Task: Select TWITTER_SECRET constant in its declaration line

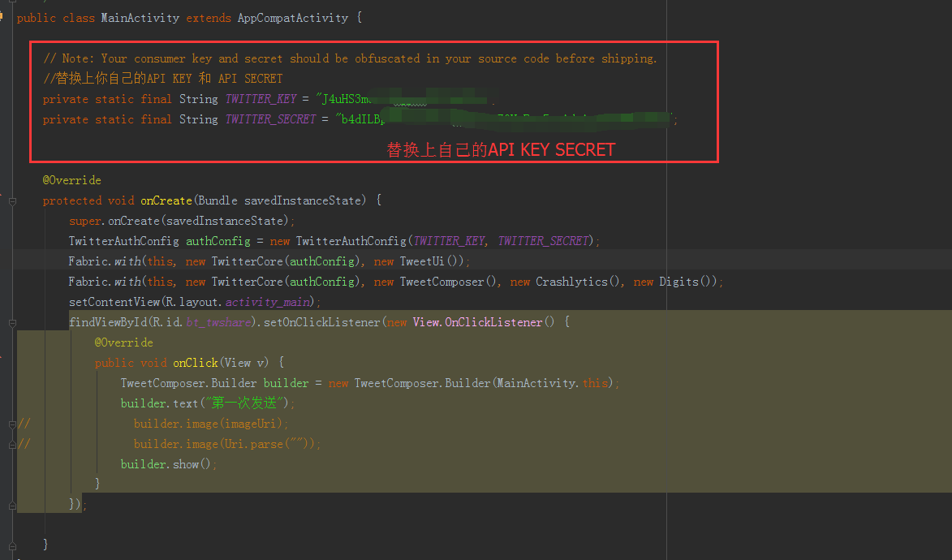Action: (x=270, y=119)
